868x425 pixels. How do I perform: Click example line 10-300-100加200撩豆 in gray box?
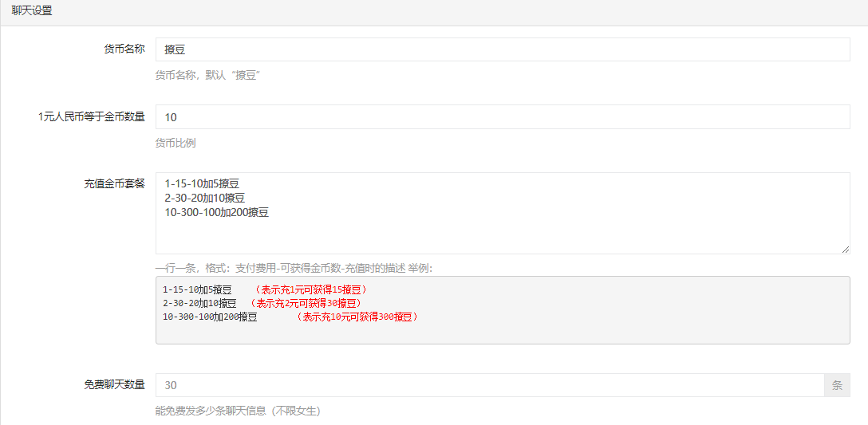[211, 317]
